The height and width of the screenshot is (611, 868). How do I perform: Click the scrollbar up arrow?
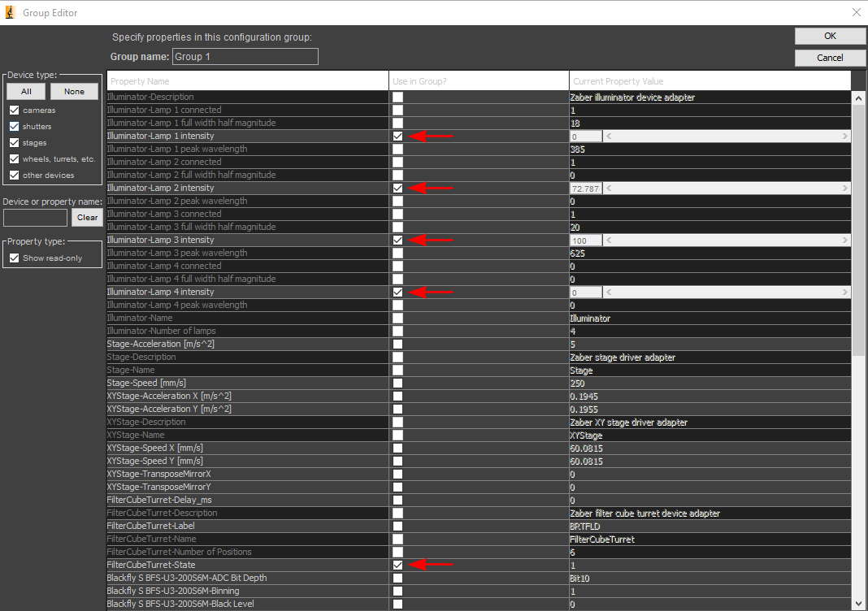[858, 98]
